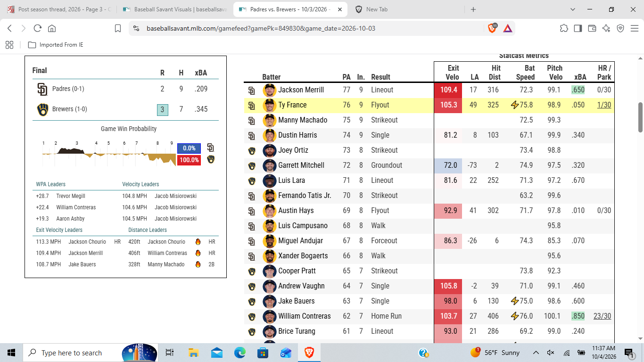This screenshot has width=644, height=362.
Task: Open Microsoft Edge in taskbar
Action: coord(240,353)
